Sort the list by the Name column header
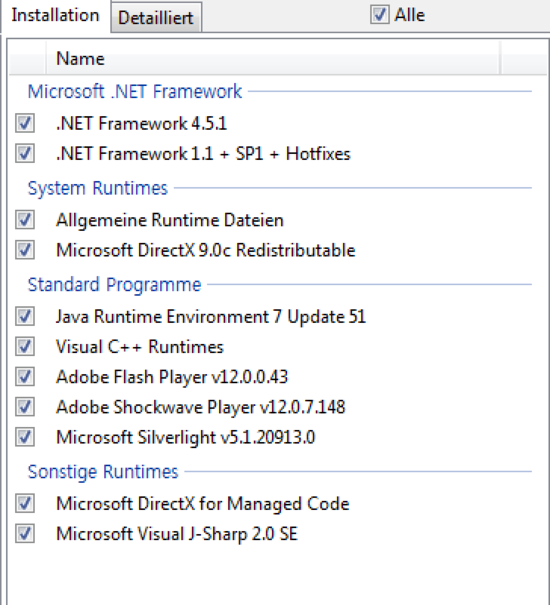Image resolution: width=550 pixels, height=605 pixels. click(272, 59)
